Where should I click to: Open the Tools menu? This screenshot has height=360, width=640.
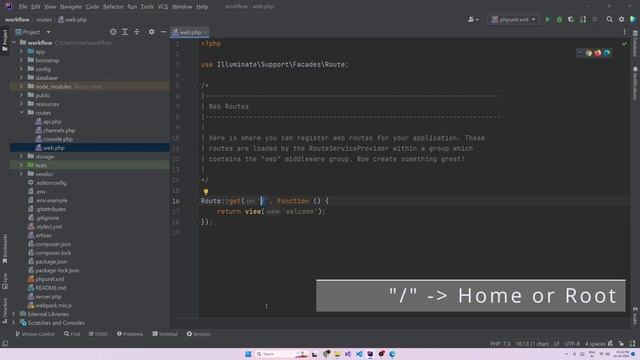point(147,7)
